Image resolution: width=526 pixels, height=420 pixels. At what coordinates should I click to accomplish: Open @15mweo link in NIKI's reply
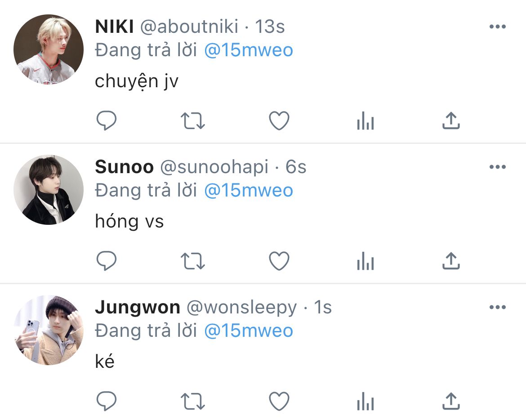coord(249,50)
